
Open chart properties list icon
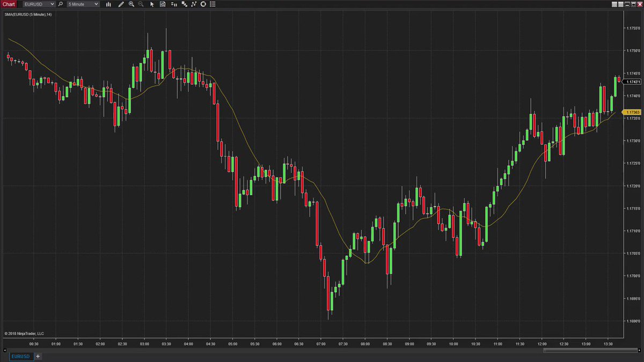tap(212, 4)
